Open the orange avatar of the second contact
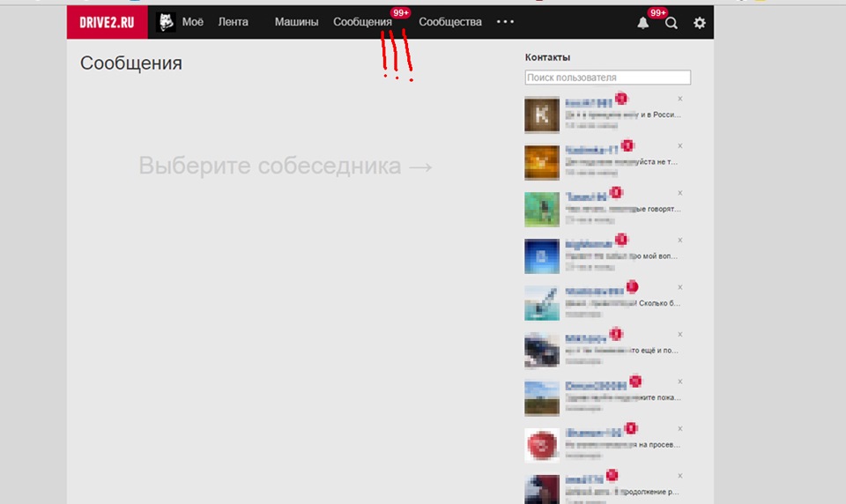The image size is (846, 504). point(542,162)
